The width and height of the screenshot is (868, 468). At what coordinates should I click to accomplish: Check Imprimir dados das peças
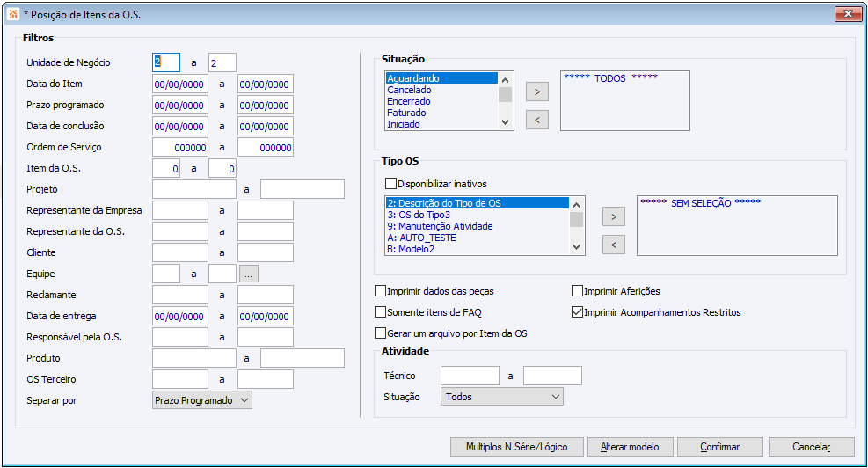coord(381,291)
